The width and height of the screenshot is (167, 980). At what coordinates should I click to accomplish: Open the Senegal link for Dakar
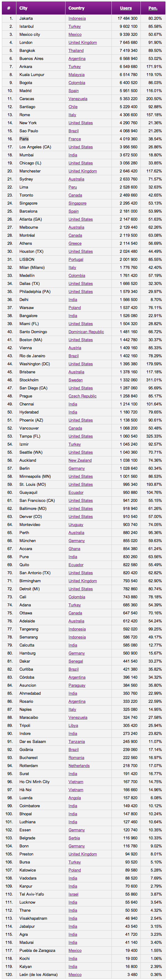point(76,661)
